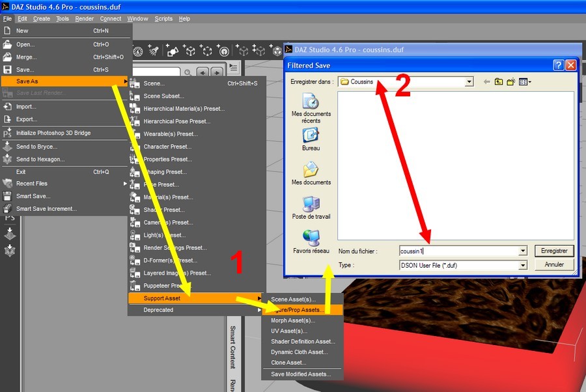Open the Help menu
The width and height of the screenshot is (586, 392).
coord(184,19)
